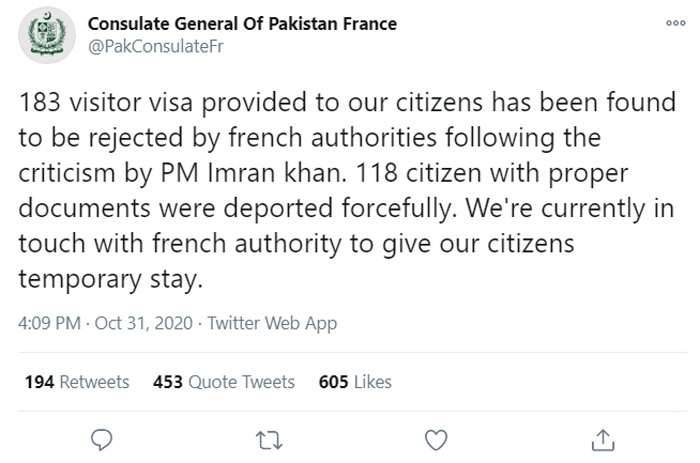
Task: View the 605 Likes list
Action: (x=355, y=382)
